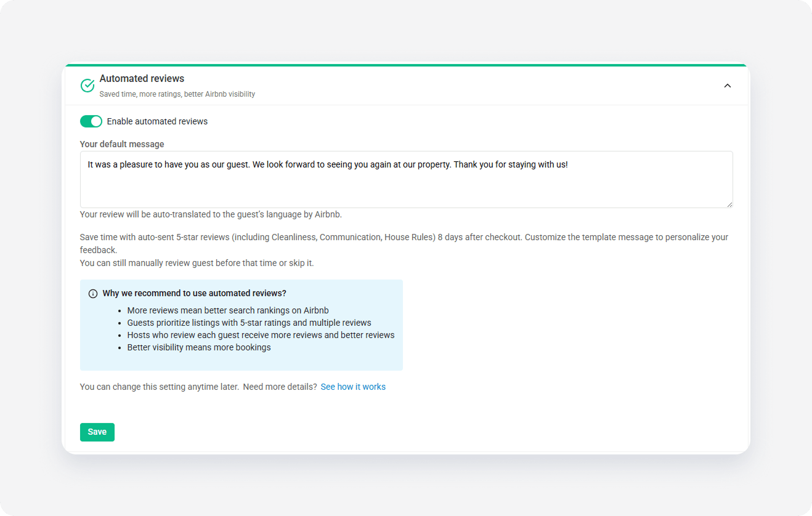Collapse the Automated reviews section chevron

(x=728, y=86)
